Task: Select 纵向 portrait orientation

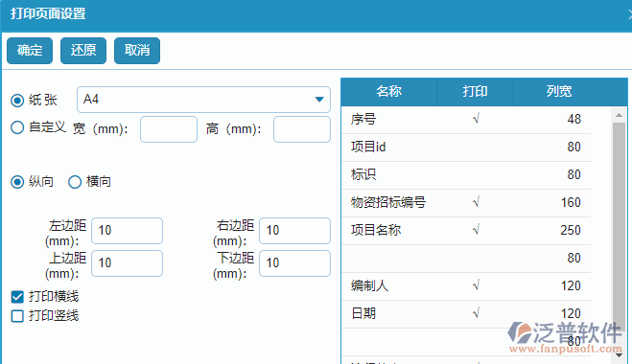Action: coord(17,182)
